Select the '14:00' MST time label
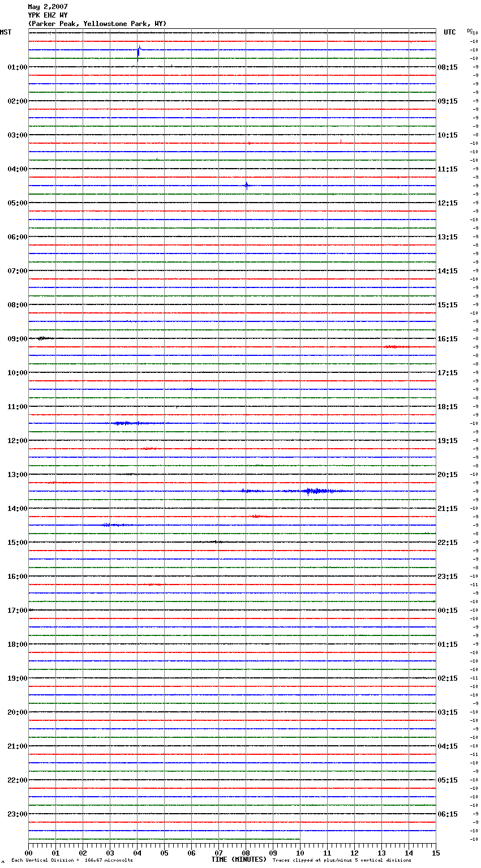This screenshot has height=868, width=481. [18, 509]
